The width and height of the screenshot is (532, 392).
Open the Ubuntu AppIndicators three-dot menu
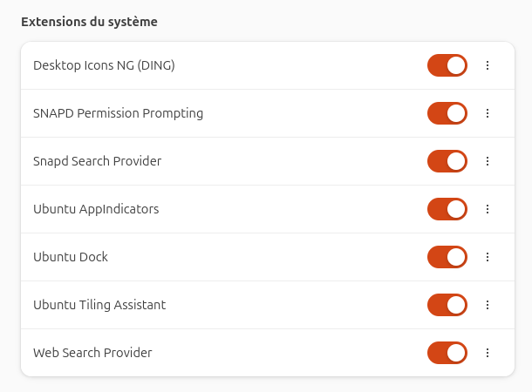point(488,209)
